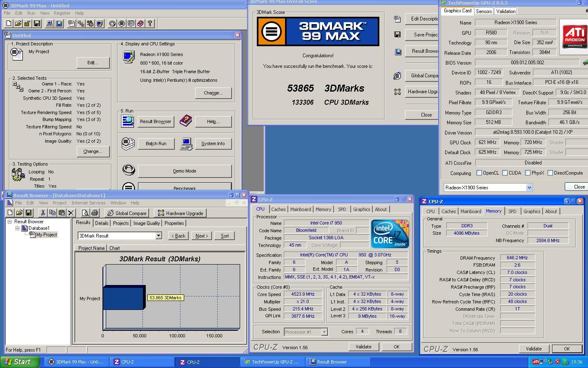
Task: Select My Project in the tree
Action: point(47,235)
